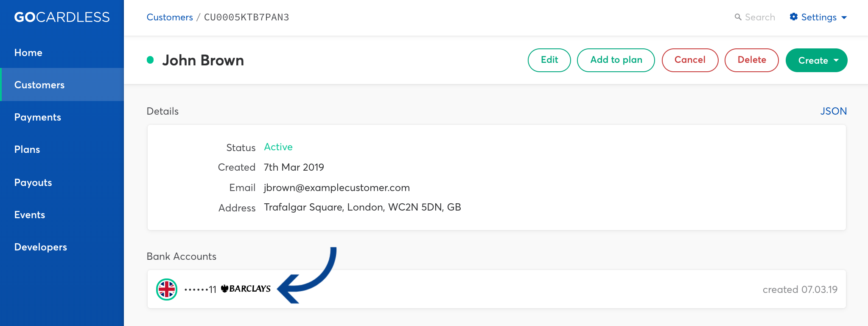Delete customer John Brown
868x326 pixels.
(752, 60)
